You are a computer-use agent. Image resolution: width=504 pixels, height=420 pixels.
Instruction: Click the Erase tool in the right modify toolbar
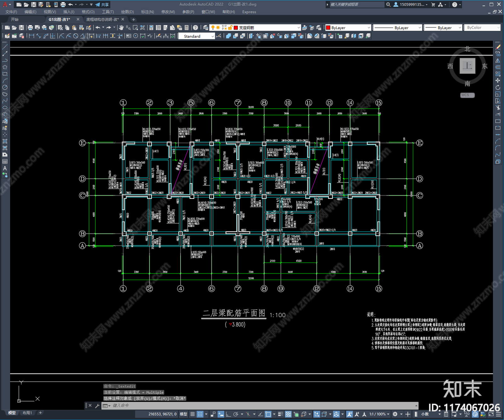point(498,47)
